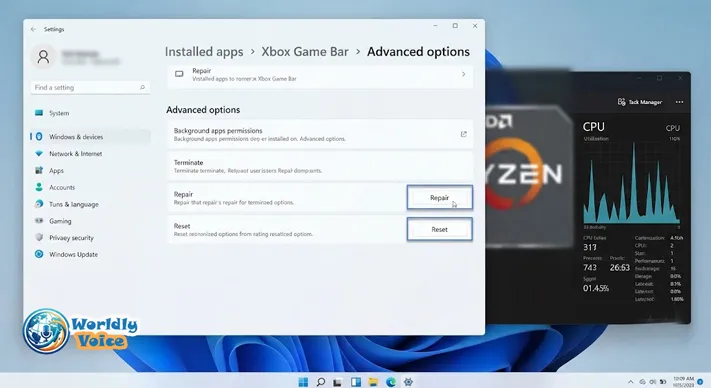Click the Reset button
The width and height of the screenshot is (711, 388).
click(439, 229)
